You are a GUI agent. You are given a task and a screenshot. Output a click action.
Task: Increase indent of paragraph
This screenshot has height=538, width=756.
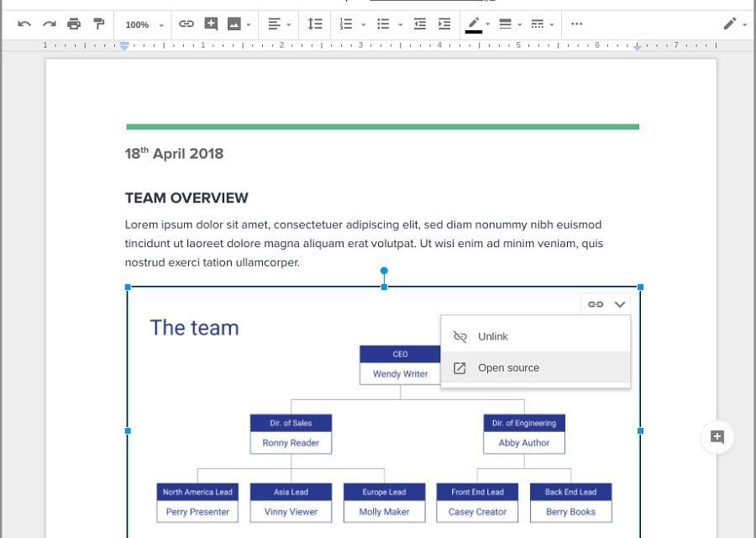coord(444,24)
